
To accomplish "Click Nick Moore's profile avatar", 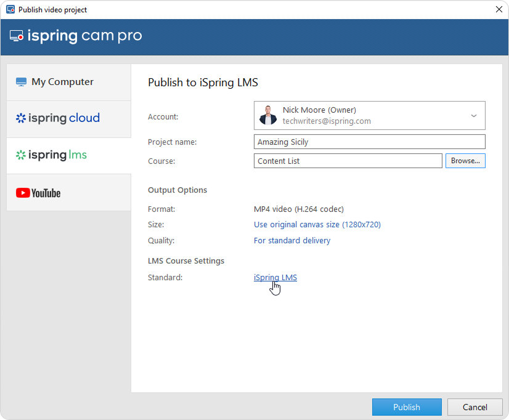I will click(x=268, y=116).
